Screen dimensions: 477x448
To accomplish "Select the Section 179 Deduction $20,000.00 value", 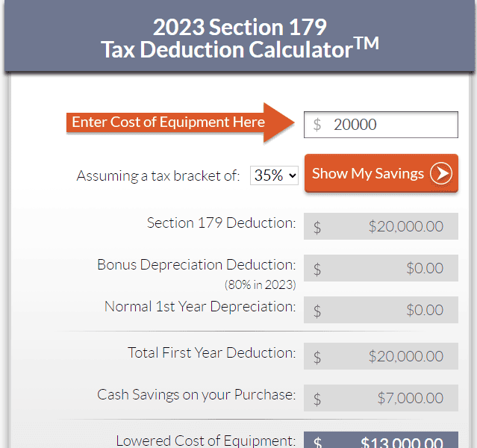I will tap(405, 226).
